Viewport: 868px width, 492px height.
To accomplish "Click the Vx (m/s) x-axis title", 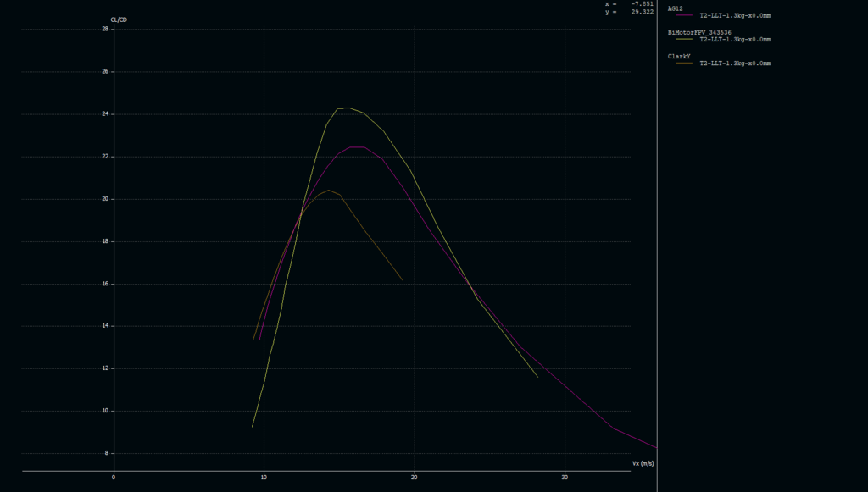I will [x=643, y=464].
